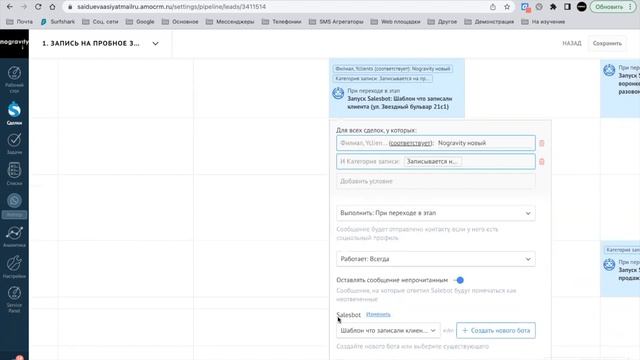Open browser home page

[x=52, y=7]
